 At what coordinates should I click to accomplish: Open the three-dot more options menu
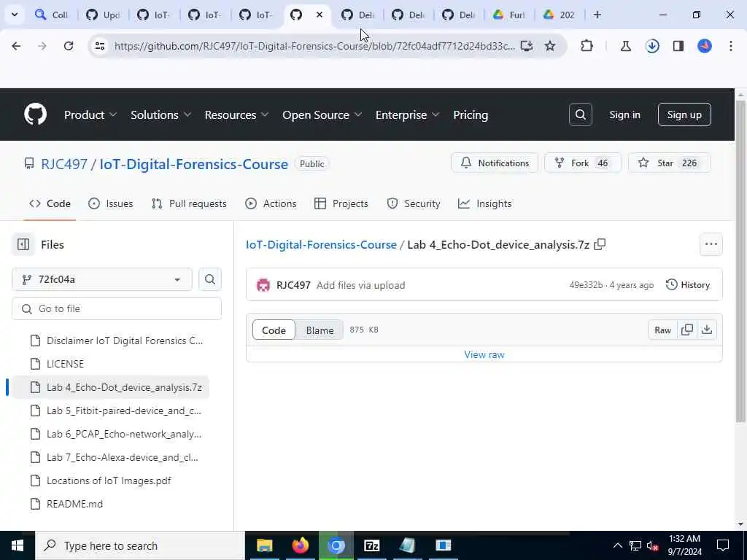click(711, 244)
